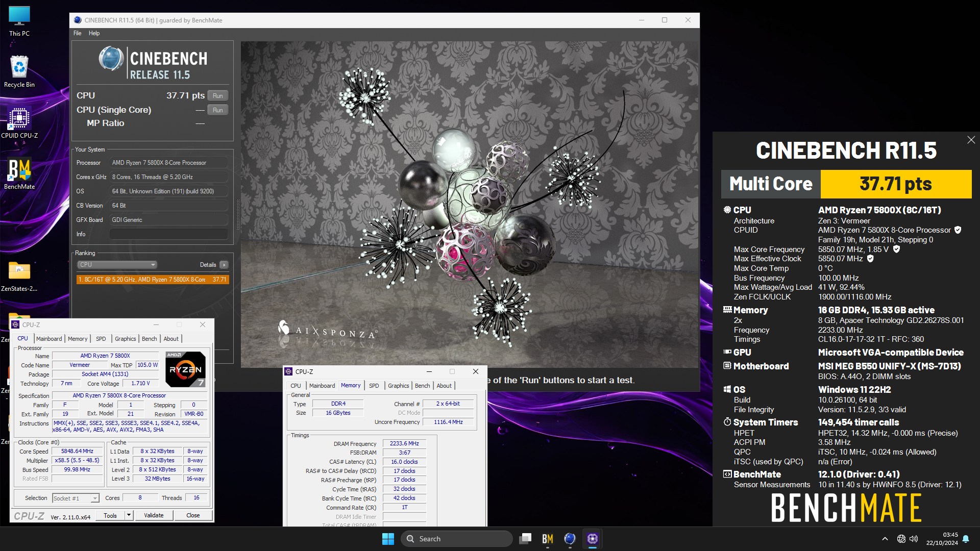Click the Multiplier value x58.5
The height and width of the screenshot is (551, 980).
pyautogui.click(x=77, y=461)
